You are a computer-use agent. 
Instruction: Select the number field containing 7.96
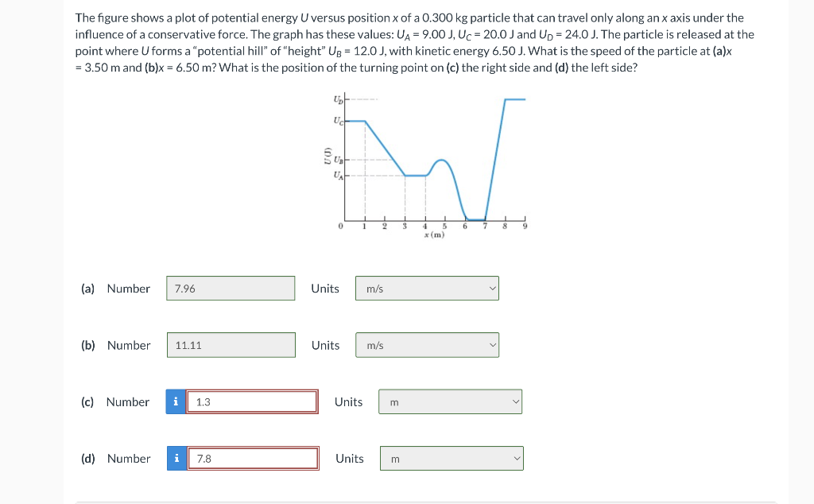coord(231,288)
